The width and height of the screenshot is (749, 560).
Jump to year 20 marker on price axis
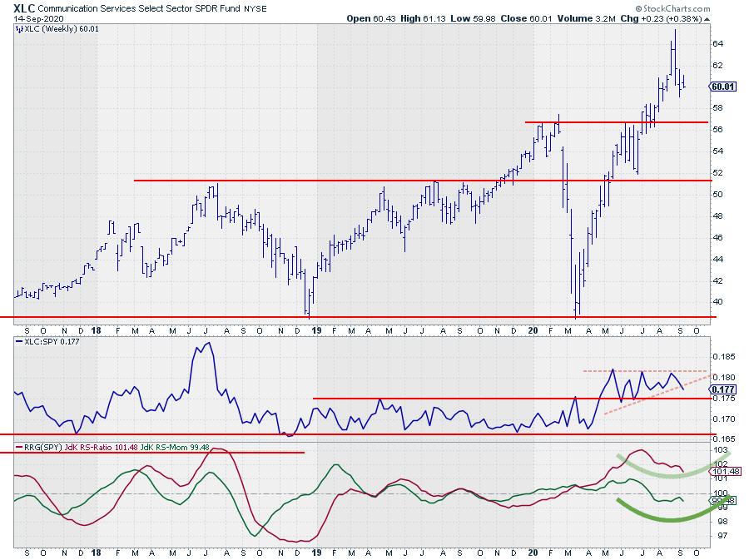[x=533, y=329]
